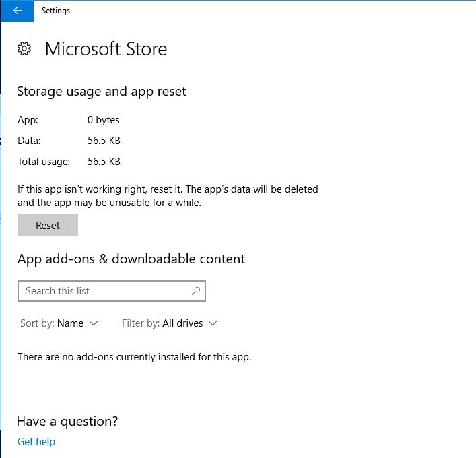Click the 'Storage usage and app reset' heading

102,92
